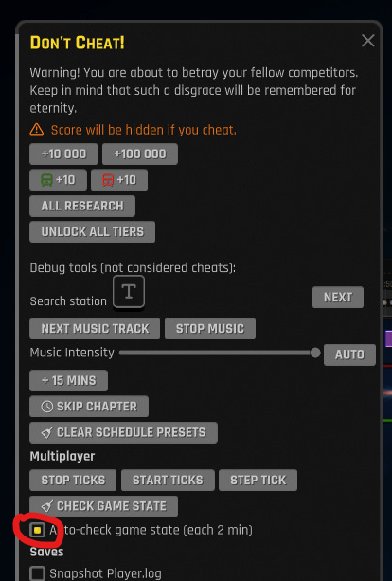The width and height of the screenshot is (392, 581).
Task: Unlock all research
Action: click(x=82, y=206)
